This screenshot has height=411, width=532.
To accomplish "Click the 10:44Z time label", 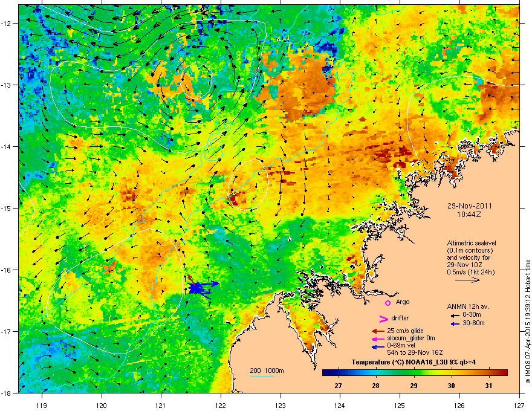I will point(469,215).
